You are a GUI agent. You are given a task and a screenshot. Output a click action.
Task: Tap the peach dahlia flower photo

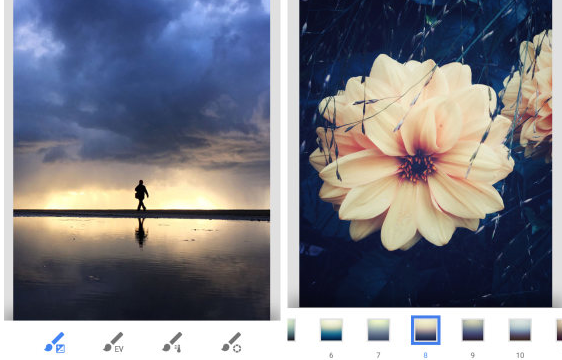coord(425,153)
